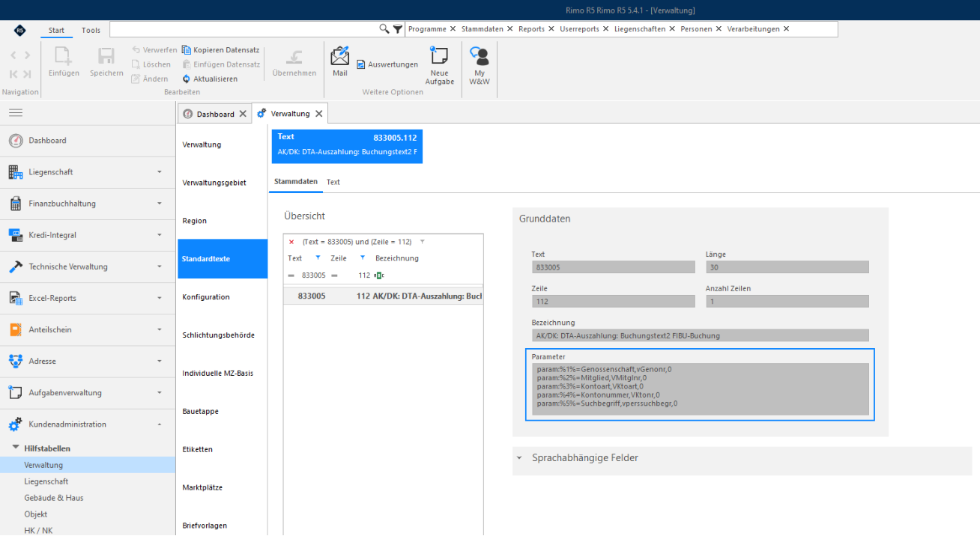This screenshot has width=980, height=536.
Task: Close the Dashboard tab
Action: point(243,114)
